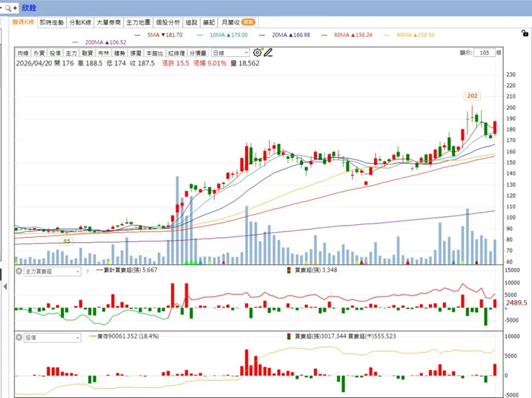Image resolution: width=532 pixels, height=398 pixels.
Task: Click the 買賣超(張) 3,348 legend
Action: point(312,270)
